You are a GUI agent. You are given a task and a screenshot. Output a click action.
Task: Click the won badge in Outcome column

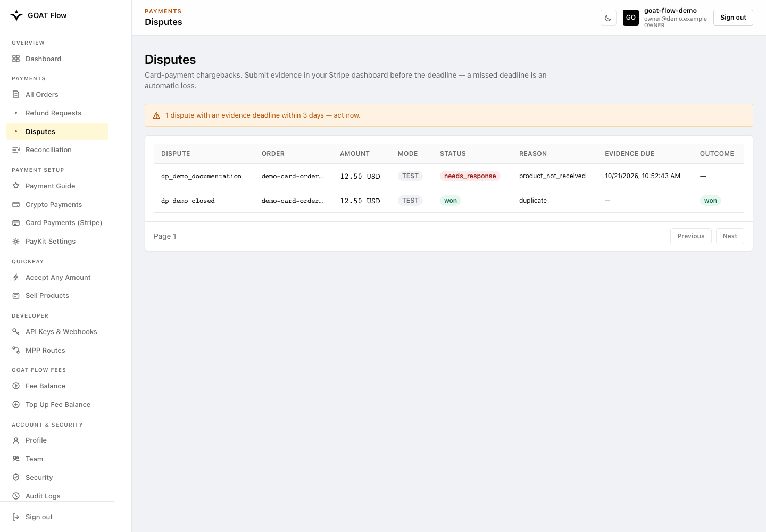pos(710,201)
